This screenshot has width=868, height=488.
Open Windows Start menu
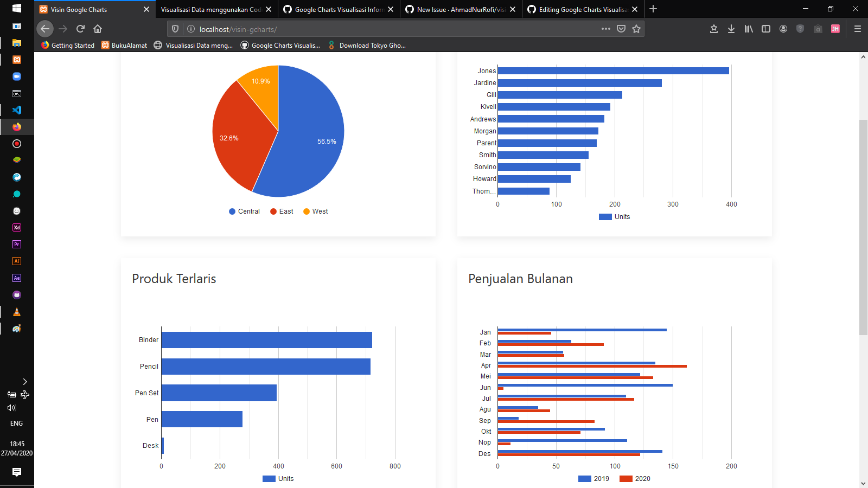pyautogui.click(x=17, y=8)
